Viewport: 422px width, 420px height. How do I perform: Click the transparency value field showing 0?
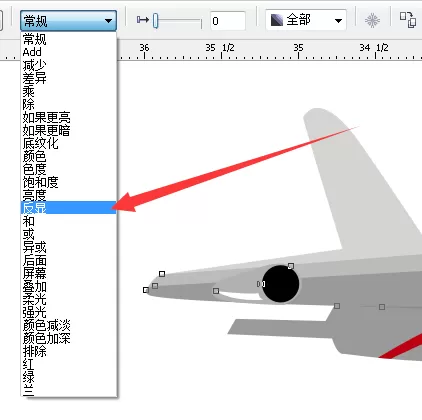pos(228,21)
